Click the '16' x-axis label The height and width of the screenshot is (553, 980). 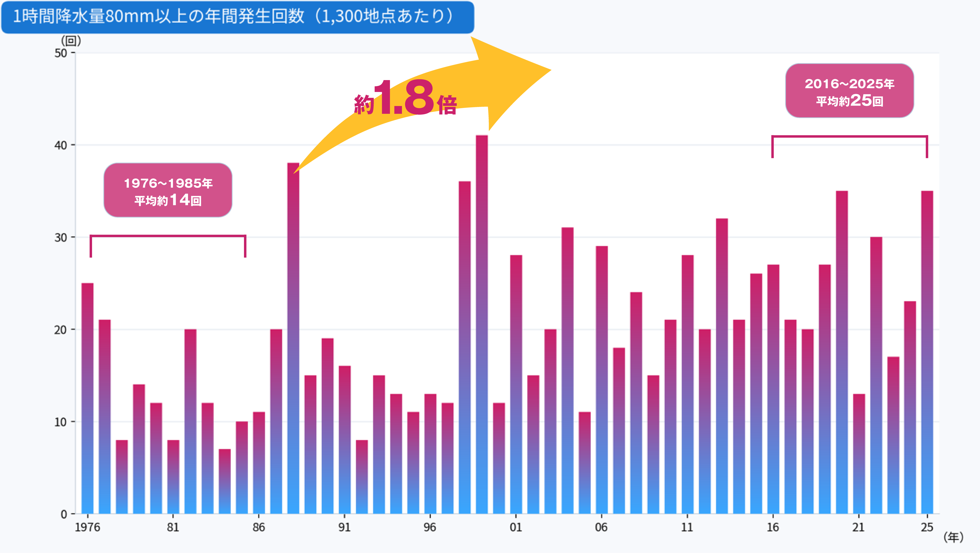[773, 527]
